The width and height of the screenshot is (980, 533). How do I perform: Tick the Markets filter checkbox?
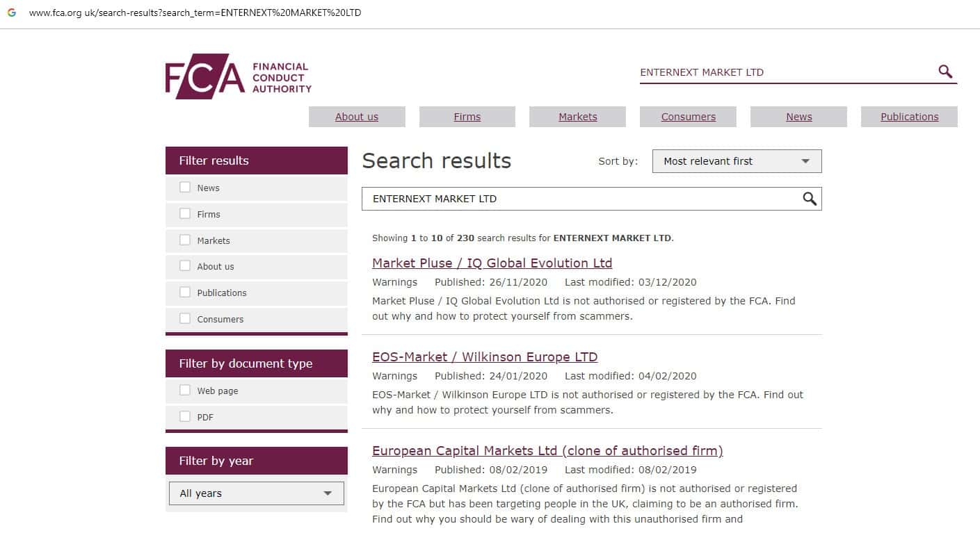(x=185, y=240)
